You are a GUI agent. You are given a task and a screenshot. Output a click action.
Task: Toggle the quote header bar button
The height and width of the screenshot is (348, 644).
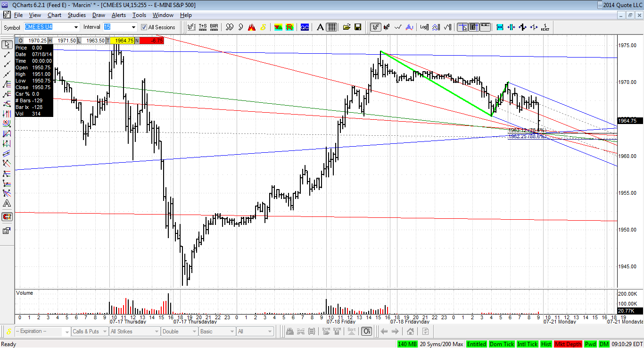point(485,27)
